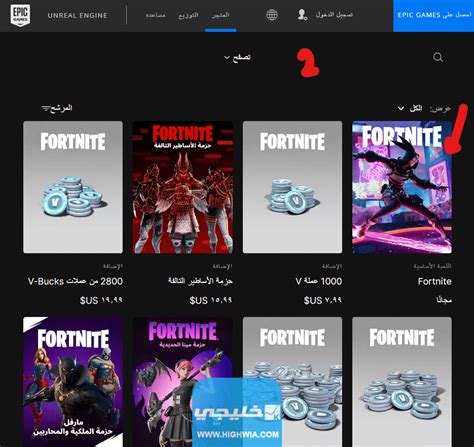This screenshot has height=447, width=474.
Task: Click تسجيل الدخول sign-in link
Action: tap(334, 15)
